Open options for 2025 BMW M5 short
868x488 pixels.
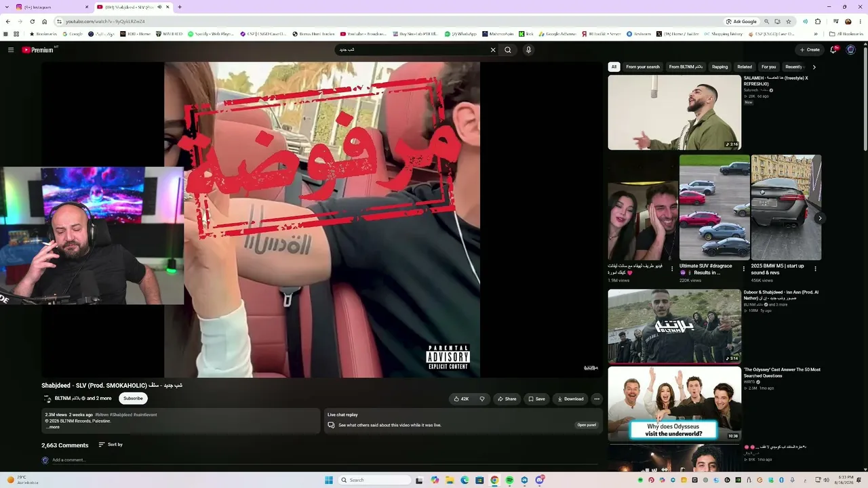click(x=815, y=269)
